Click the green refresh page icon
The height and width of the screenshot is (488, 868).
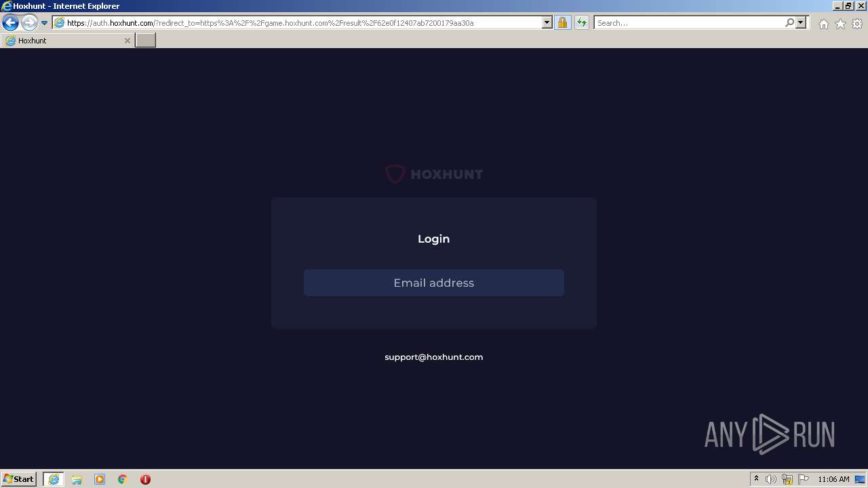(582, 23)
